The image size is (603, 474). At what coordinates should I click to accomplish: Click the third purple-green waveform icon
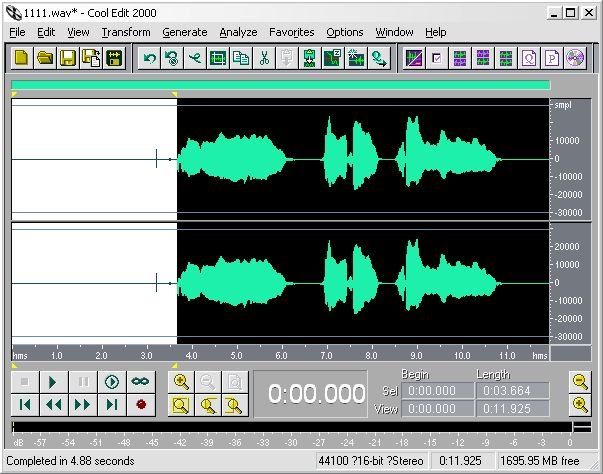coord(506,58)
